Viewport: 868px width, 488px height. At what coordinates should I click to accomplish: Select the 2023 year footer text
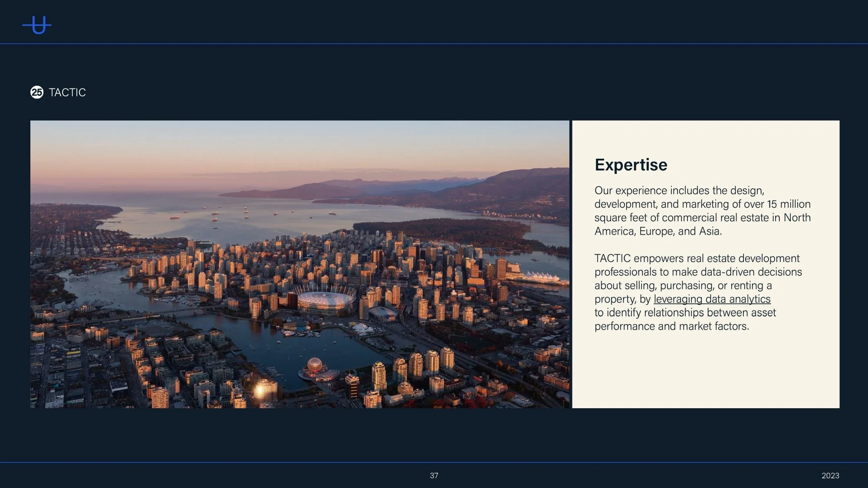point(830,475)
